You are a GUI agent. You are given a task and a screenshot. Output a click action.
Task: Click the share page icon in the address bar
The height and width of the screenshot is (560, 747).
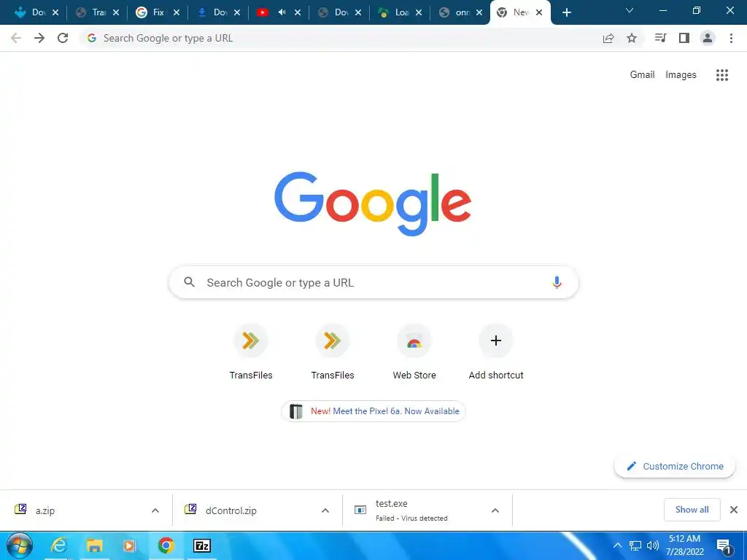(608, 38)
